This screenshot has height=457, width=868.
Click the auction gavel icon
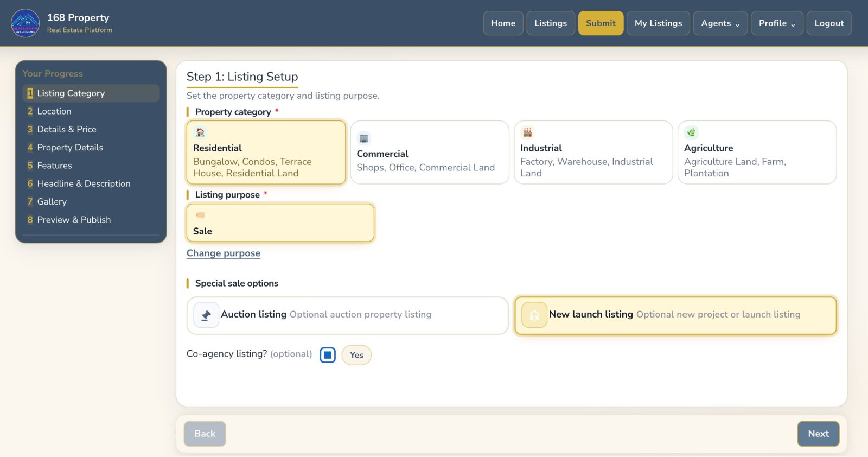pos(206,315)
